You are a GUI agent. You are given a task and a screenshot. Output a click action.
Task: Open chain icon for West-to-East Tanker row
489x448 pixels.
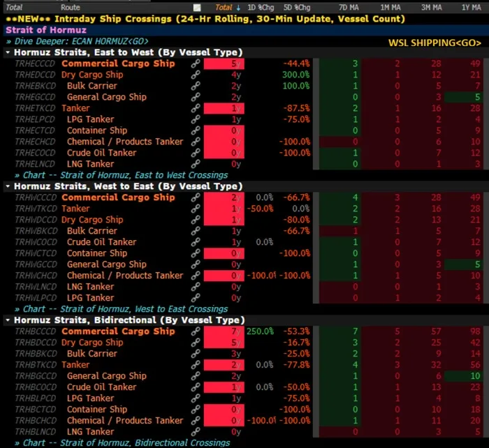[x=196, y=209]
